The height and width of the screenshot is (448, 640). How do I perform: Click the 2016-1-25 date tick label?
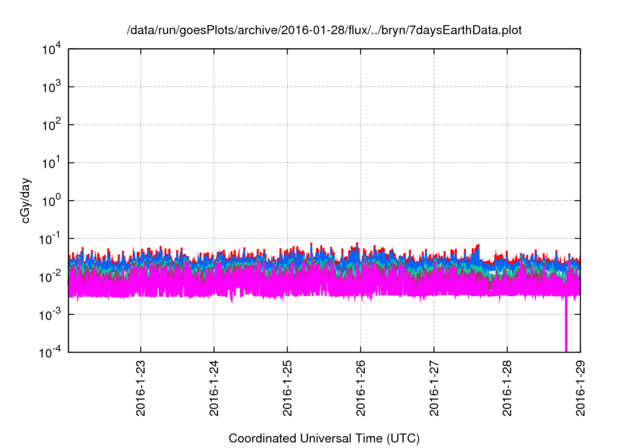(x=287, y=388)
